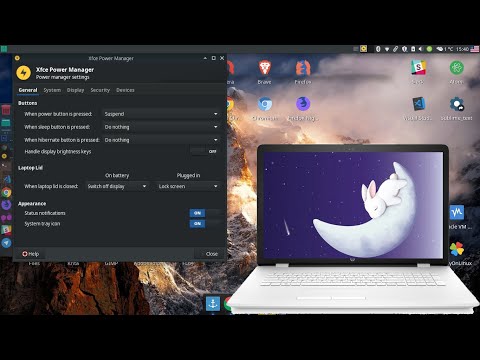Click the 'Xfce Power Manager' bold heading
This screenshot has height=360, width=480.
[x=65, y=70]
